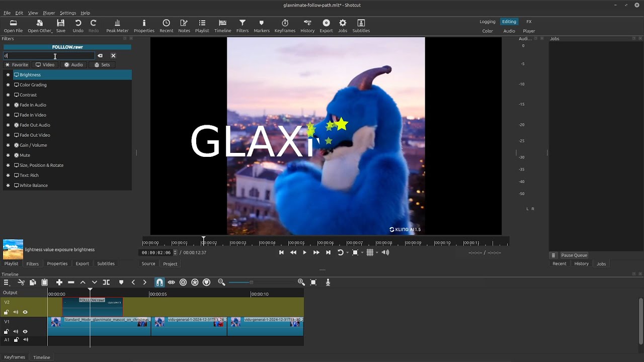Click the Record Audio microphone icon

(328, 283)
